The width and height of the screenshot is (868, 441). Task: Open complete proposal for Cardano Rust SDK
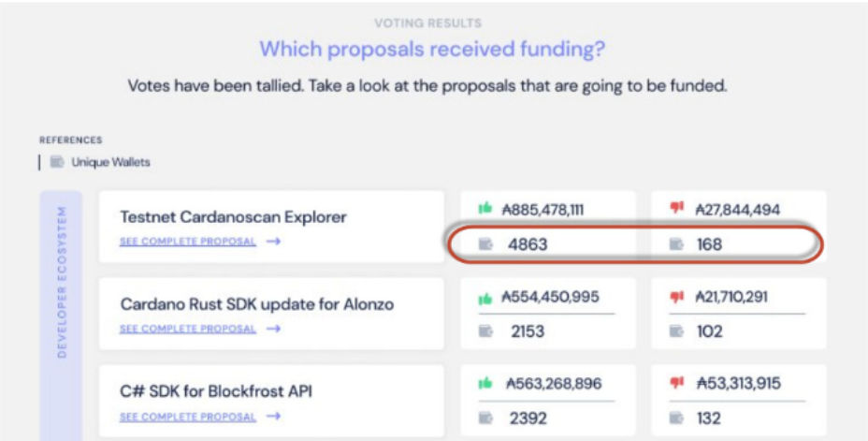[x=187, y=329]
